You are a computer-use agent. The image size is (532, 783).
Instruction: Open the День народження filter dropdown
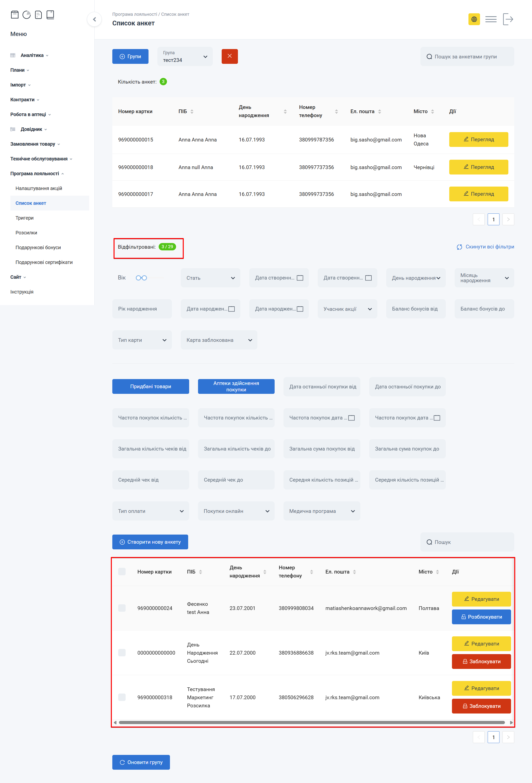[x=416, y=278]
